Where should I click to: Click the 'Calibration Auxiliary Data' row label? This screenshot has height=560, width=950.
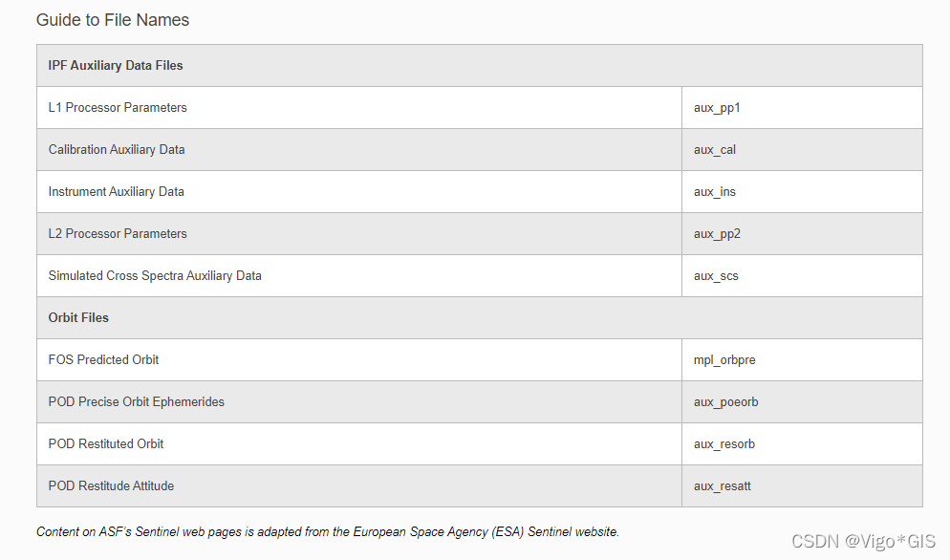pos(117,150)
